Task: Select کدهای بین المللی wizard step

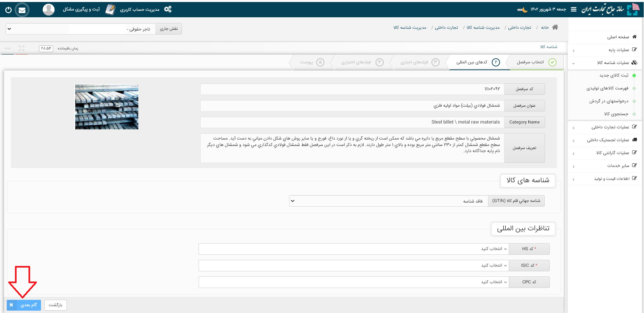Action: (478, 62)
